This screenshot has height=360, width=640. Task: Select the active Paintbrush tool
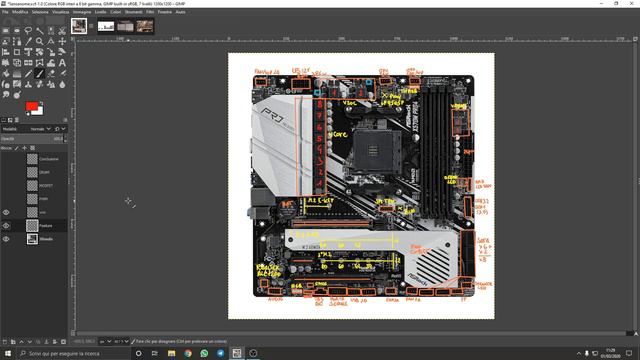tap(40, 73)
